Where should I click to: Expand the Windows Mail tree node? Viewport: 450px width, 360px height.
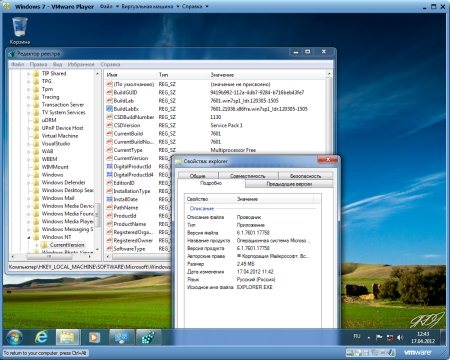(29, 198)
